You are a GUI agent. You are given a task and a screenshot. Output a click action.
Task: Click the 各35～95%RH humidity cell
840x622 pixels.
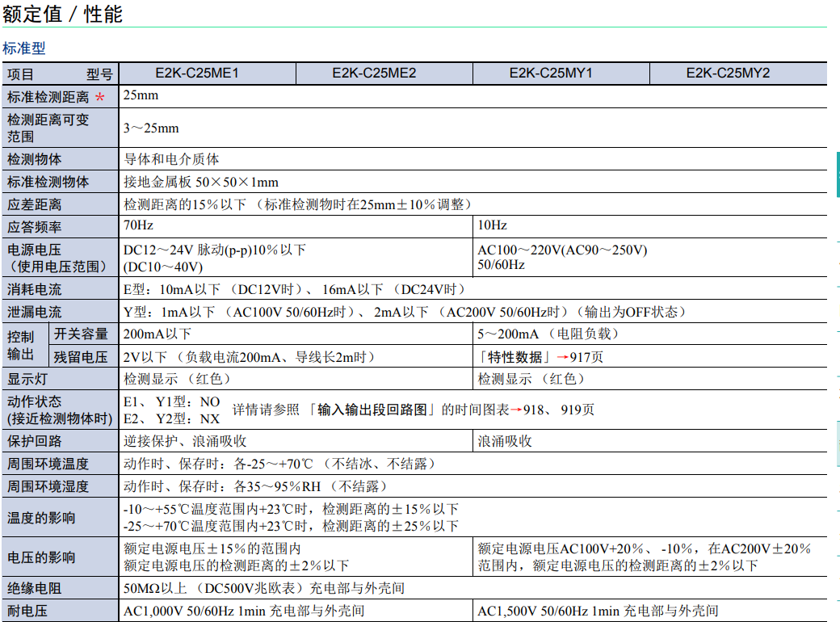tap(254, 486)
